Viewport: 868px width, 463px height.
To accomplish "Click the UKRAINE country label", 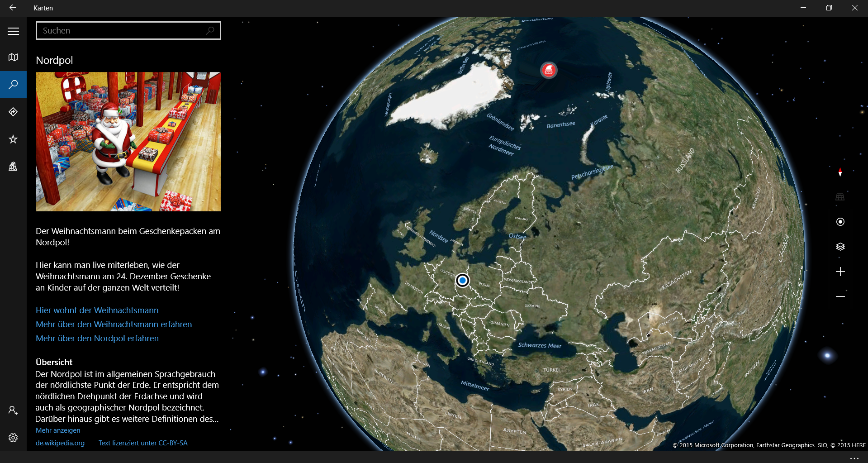I will [x=532, y=306].
